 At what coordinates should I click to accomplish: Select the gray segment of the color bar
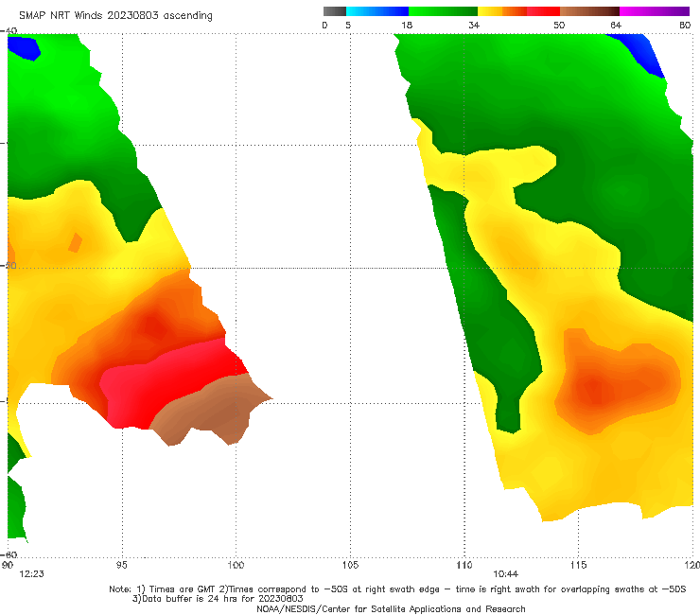tap(335, 11)
